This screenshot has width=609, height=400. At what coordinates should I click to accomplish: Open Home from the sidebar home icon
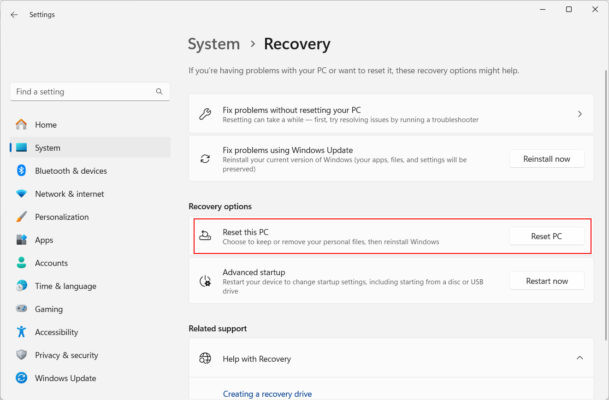(21, 125)
